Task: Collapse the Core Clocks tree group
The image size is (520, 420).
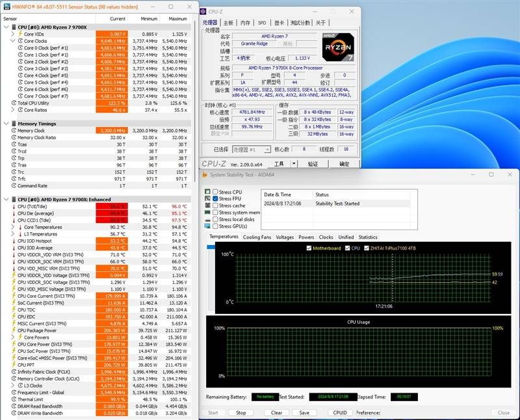Action: point(13,41)
